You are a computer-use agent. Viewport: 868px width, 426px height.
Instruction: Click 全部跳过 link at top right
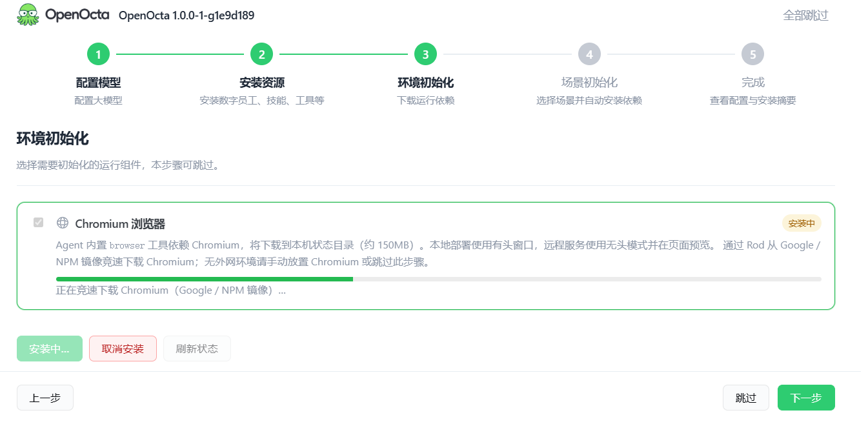[805, 15]
